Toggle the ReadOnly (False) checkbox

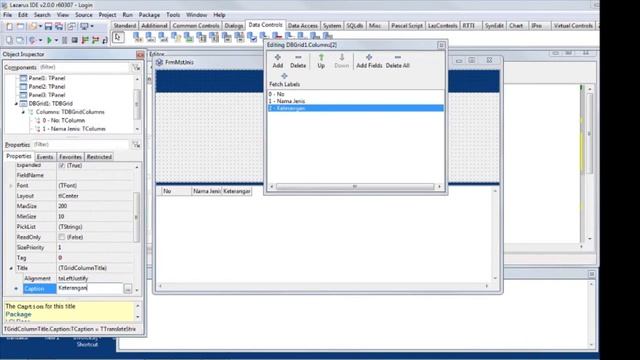tap(62, 237)
